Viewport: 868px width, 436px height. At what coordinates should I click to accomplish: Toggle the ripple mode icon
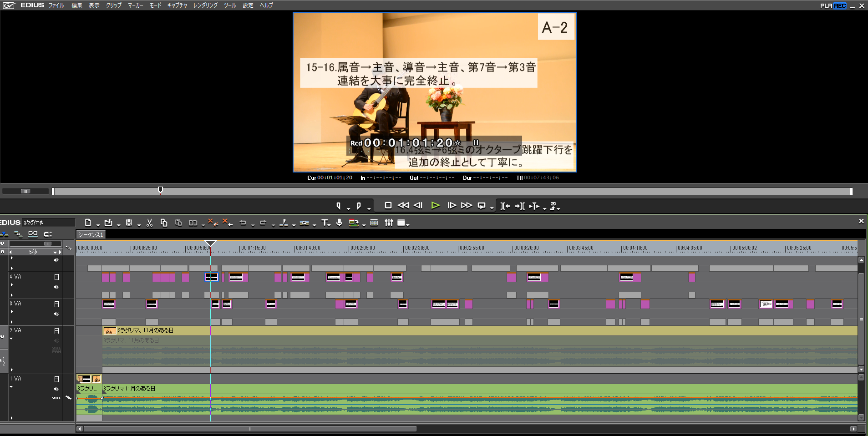click(18, 234)
